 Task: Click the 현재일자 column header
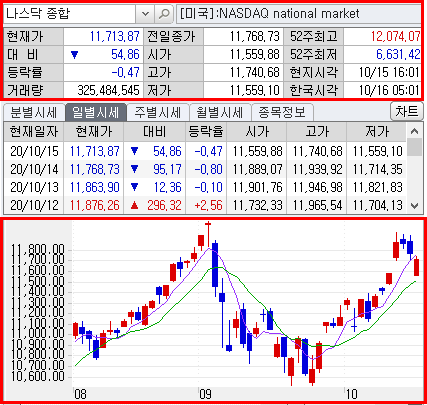point(33,132)
